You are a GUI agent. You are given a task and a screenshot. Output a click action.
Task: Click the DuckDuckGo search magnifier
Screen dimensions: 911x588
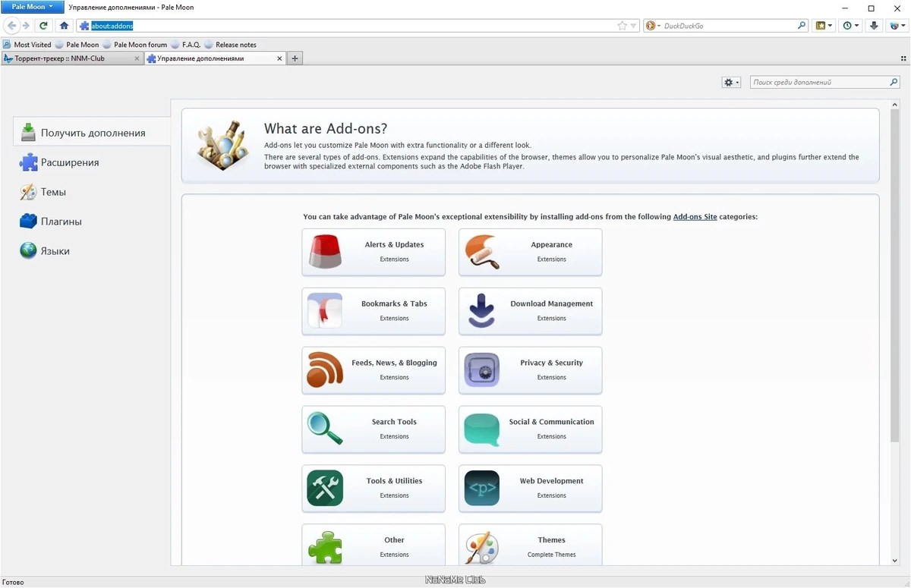point(802,26)
